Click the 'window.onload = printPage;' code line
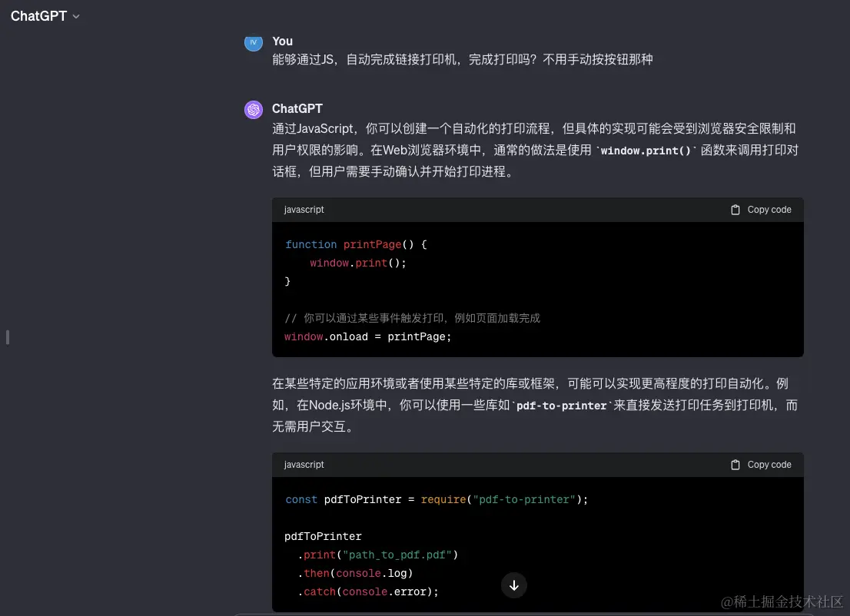 tap(368, 336)
